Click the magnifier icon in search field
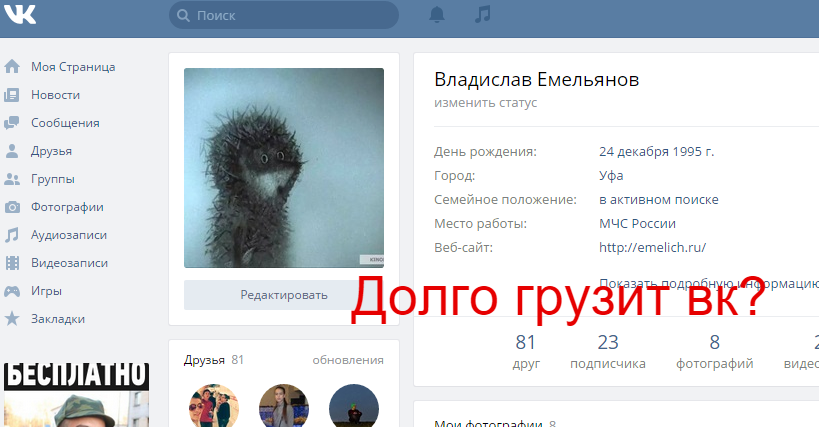This screenshot has height=427, width=819. coord(183,16)
